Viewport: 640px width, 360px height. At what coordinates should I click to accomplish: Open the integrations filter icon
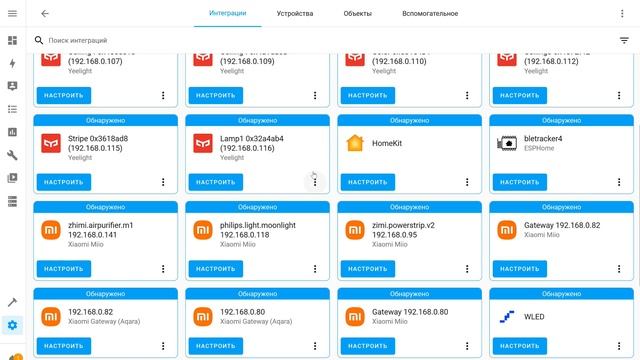point(624,40)
